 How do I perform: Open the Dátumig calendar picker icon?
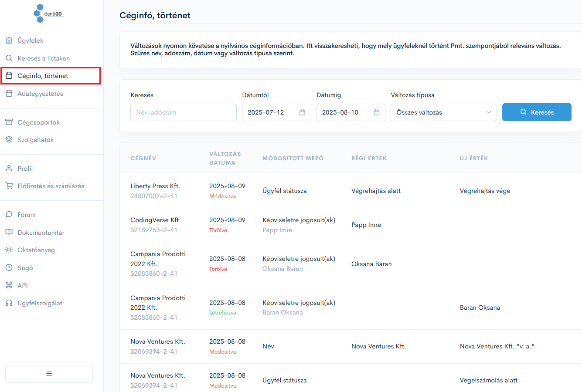[x=377, y=112]
